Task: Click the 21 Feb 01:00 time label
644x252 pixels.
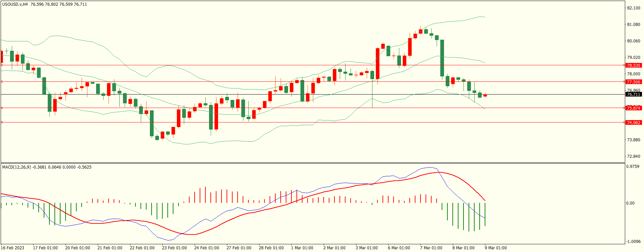Action: [x=110, y=248]
